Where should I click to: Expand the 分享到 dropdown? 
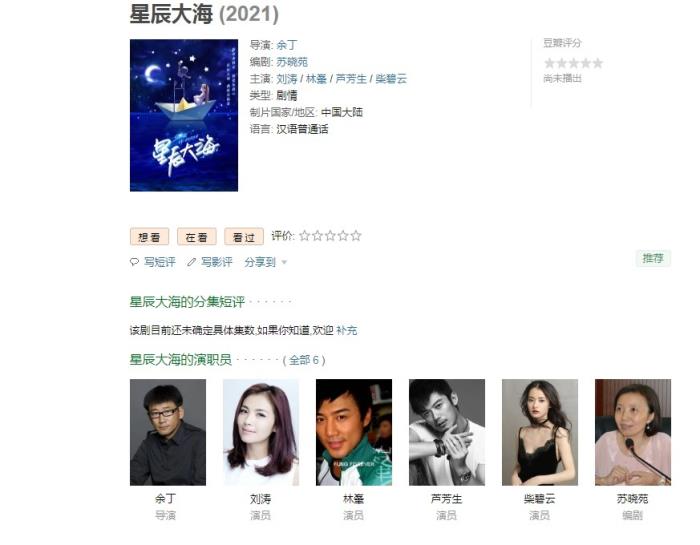tap(266, 262)
